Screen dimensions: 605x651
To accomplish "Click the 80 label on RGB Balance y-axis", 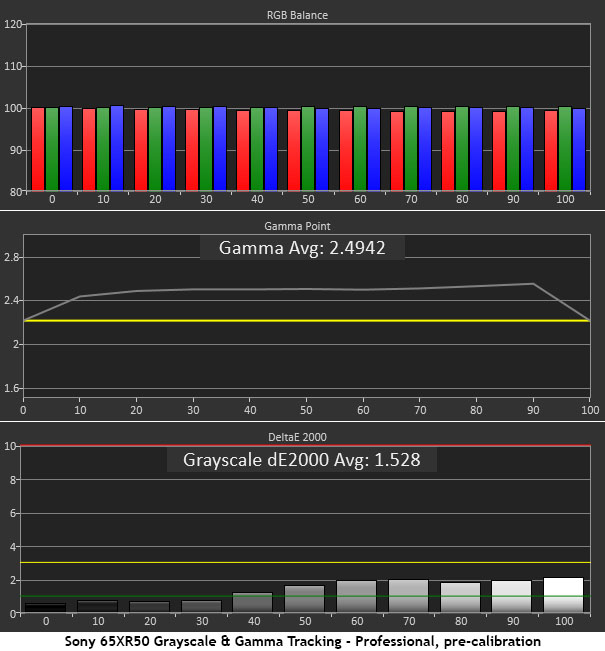I will point(16,192).
